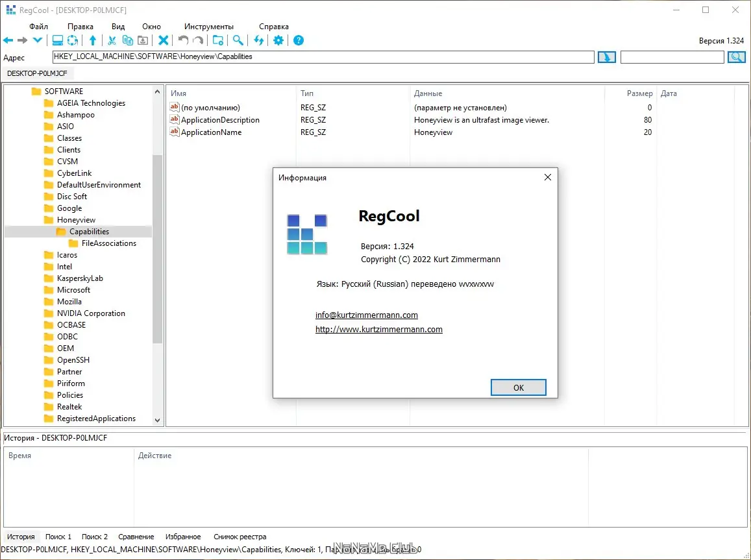Open the Инструменты menu
Viewport: 751px width, 560px height.
pos(209,27)
